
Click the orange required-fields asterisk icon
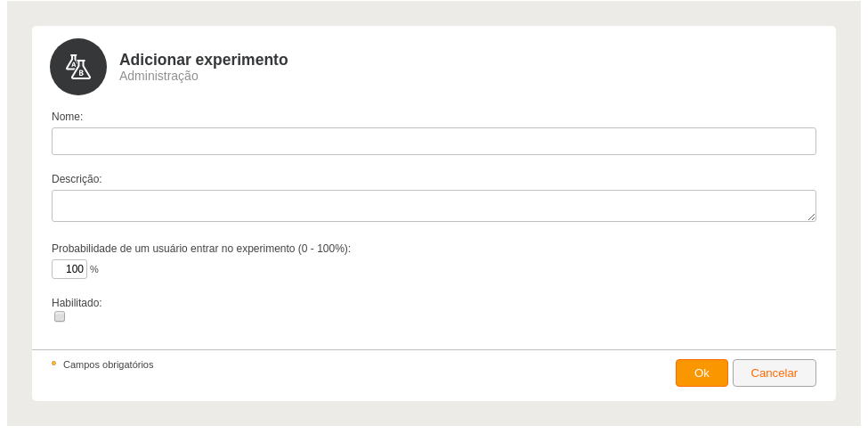click(x=54, y=364)
